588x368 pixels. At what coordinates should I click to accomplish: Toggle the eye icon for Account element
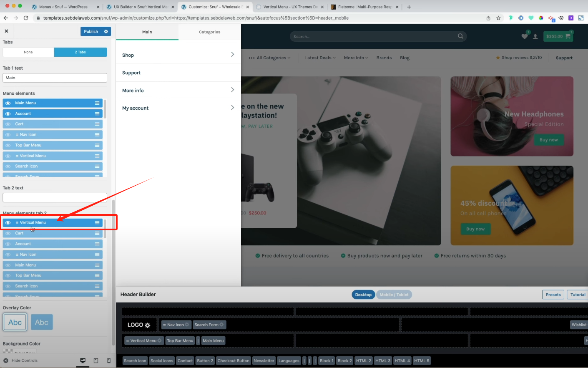click(x=8, y=113)
